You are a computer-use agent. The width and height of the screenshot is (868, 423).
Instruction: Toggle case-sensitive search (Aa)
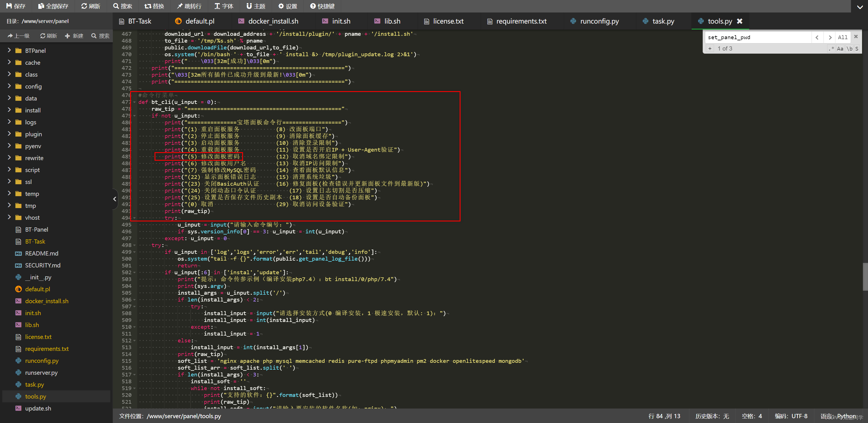point(840,49)
